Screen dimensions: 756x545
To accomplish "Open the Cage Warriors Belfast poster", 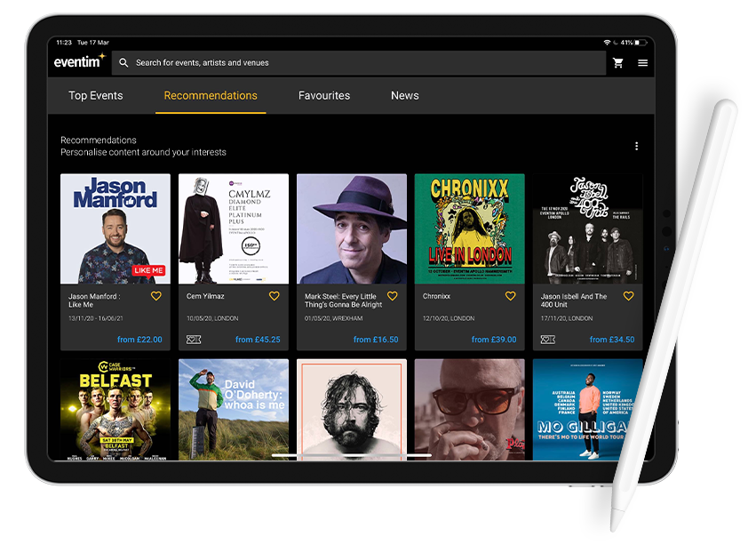I will 115,409.
